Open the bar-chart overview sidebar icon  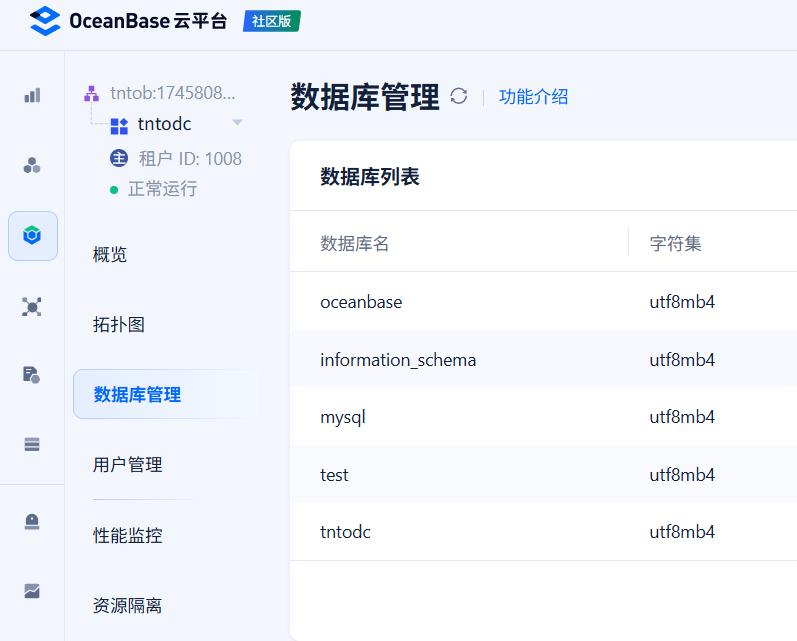[x=32, y=95]
